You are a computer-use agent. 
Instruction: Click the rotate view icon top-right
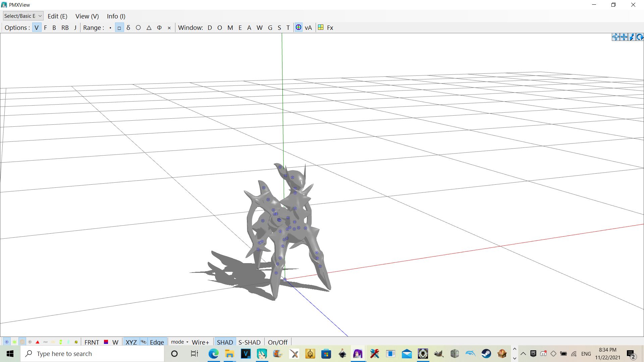pyautogui.click(x=640, y=37)
